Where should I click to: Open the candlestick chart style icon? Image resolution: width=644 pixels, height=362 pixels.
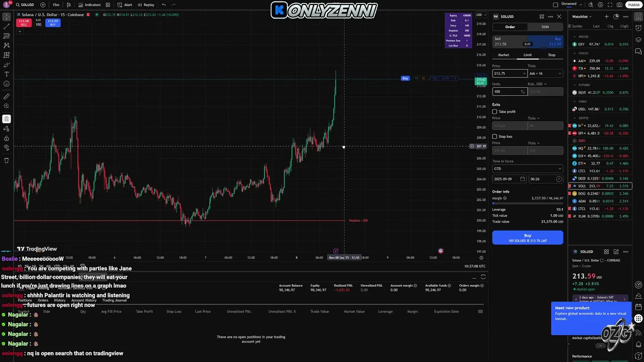click(x=69, y=5)
